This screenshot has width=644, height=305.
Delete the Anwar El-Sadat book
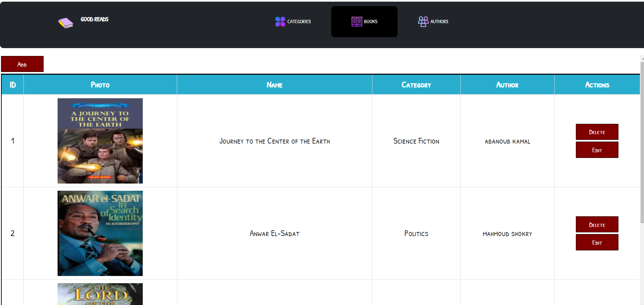[597, 224]
